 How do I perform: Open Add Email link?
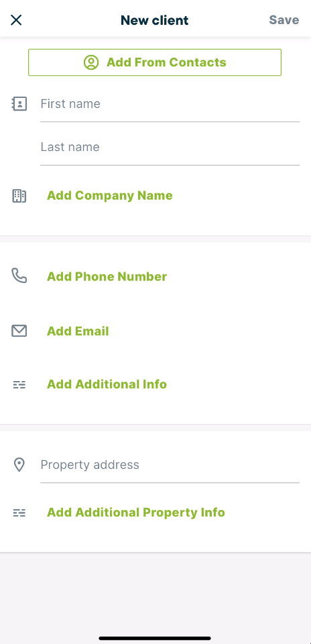pyautogui.click(x=78, y=331)
